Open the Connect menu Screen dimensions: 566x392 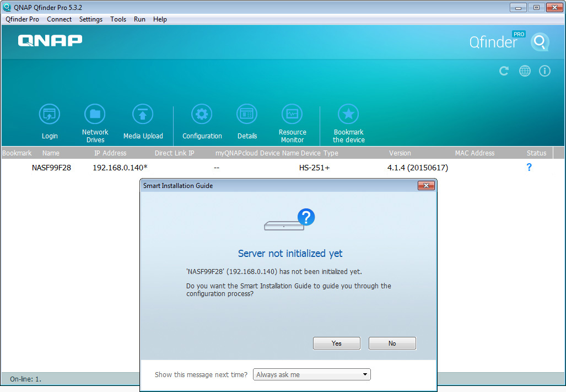click(x=59, y=19)
